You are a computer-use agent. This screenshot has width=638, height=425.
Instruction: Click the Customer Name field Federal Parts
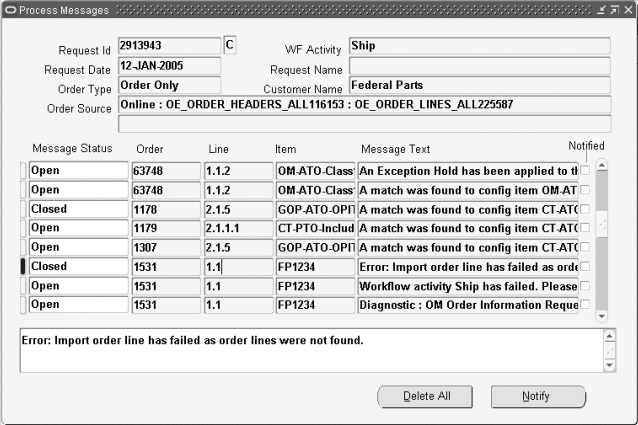480,85
